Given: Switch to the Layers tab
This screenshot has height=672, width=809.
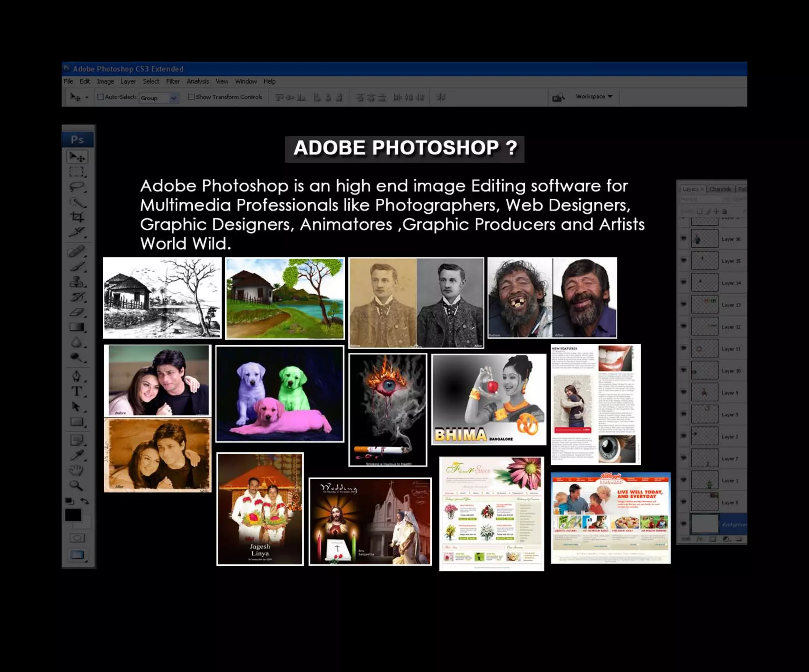Looking at the screenshot, I should click(692, 189).
